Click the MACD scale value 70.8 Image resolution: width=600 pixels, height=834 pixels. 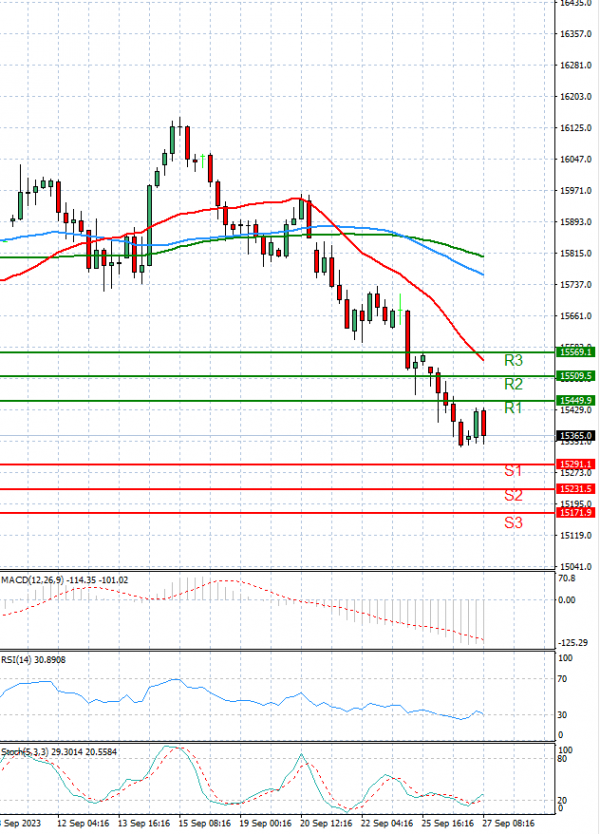coord(566,579)
